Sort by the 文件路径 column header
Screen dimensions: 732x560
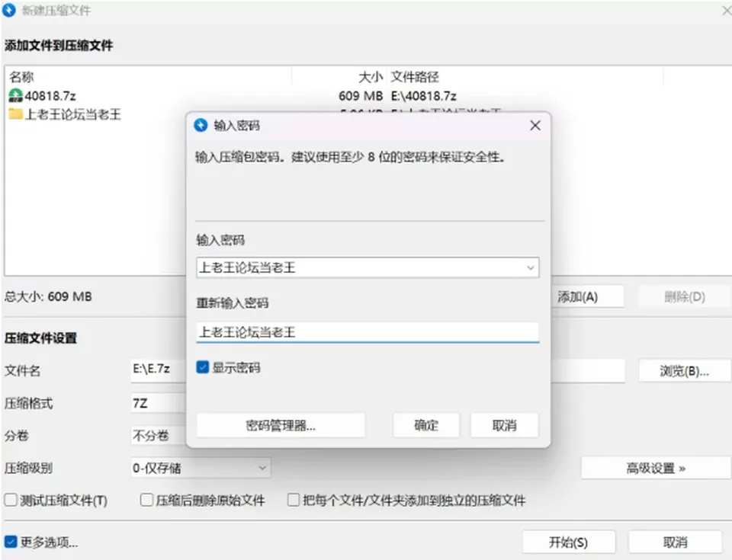click(x=525, y=76)
